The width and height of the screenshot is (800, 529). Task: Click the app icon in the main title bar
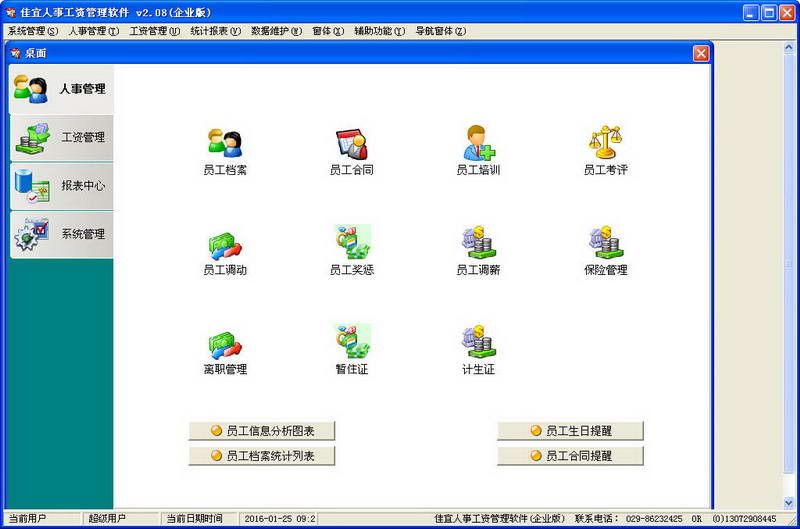point(11,12)
